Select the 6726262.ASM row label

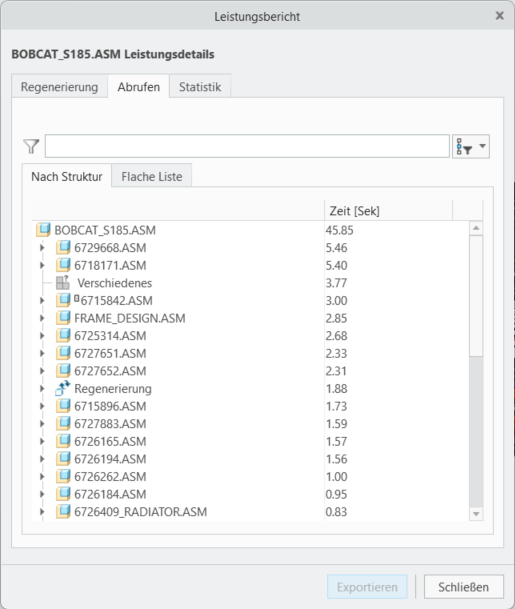click(x=110, y=477)
